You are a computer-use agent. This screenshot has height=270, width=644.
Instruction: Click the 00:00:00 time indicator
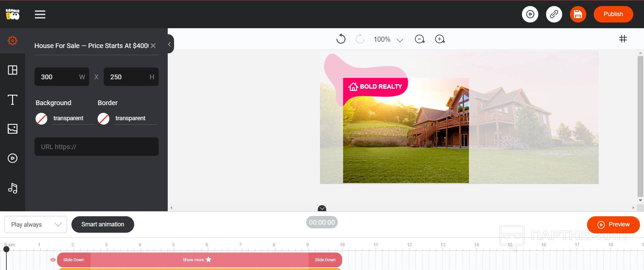point(322,222)
